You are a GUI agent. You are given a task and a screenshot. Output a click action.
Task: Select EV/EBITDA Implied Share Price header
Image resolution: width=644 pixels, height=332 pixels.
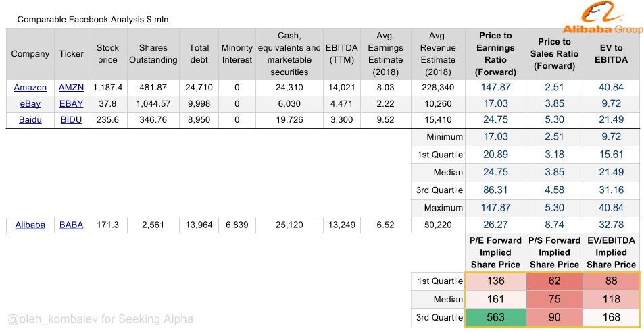pos(611,252)
